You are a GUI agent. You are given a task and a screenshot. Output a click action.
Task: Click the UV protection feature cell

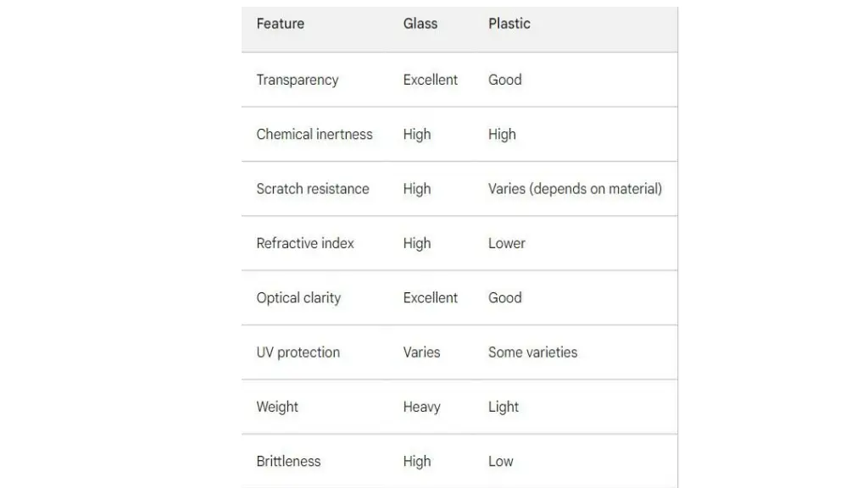(298, 352)
